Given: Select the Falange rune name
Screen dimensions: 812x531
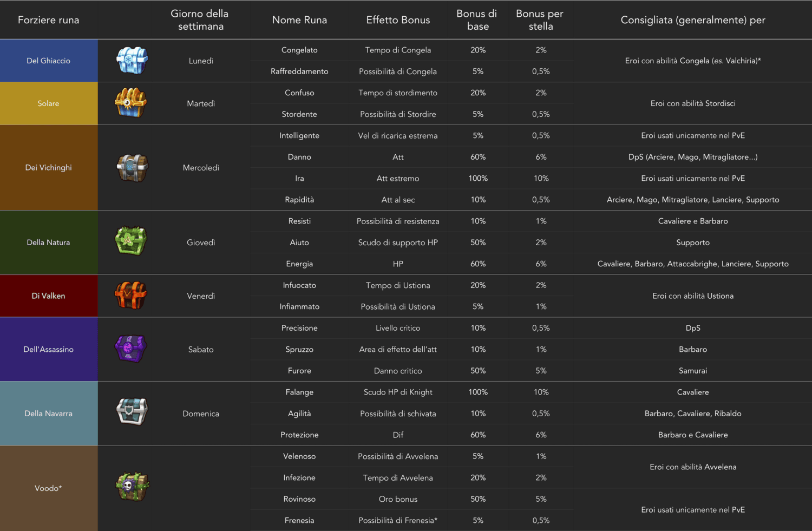Looking at the screenshot, I should (299, 392).
